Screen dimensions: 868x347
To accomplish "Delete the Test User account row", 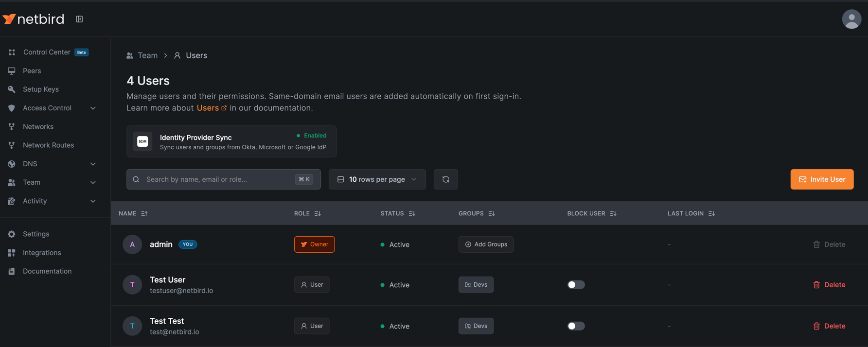I will pos(829,285).
